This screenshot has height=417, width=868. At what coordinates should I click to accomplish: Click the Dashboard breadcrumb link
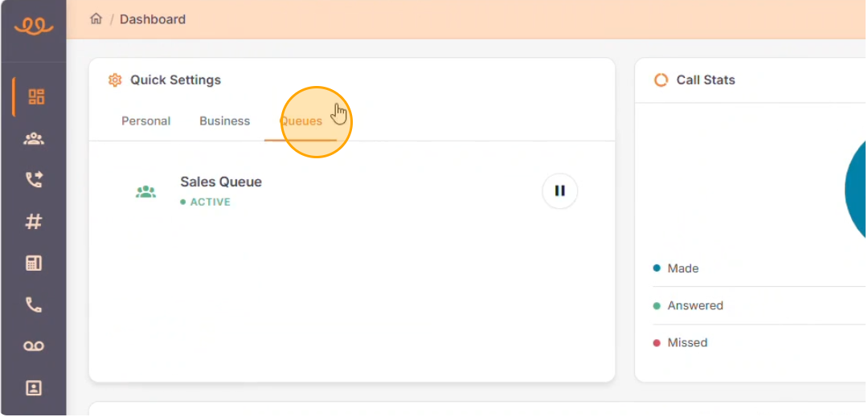pyautogui.click(x=153, y=19)
